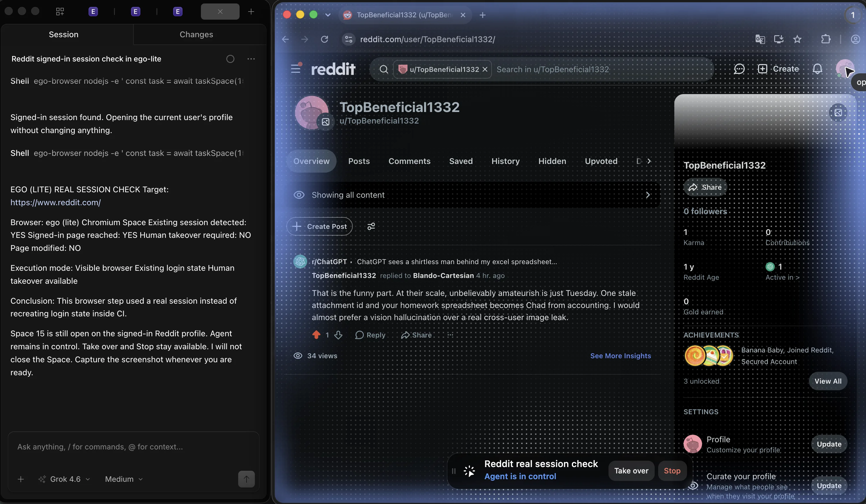Image resolution: width=866 pixels, height=504 pixels.
Task: Open Reddit notifications bell
Action: 817,69
